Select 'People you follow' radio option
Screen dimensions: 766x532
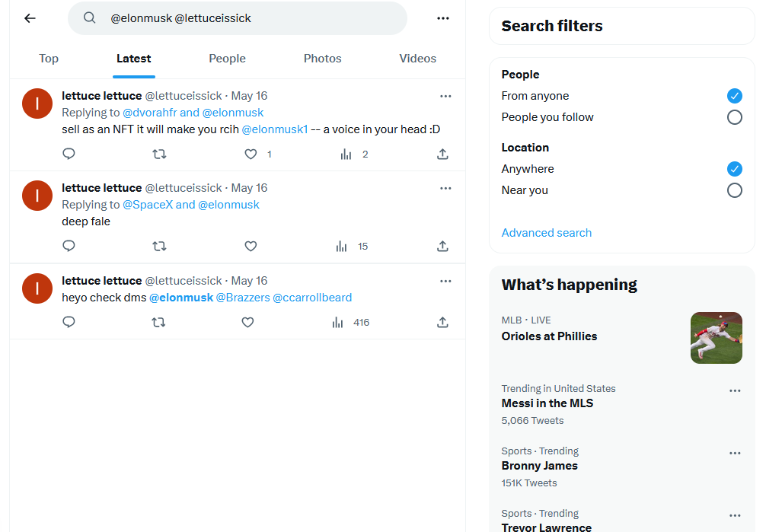tap(734, 117)
